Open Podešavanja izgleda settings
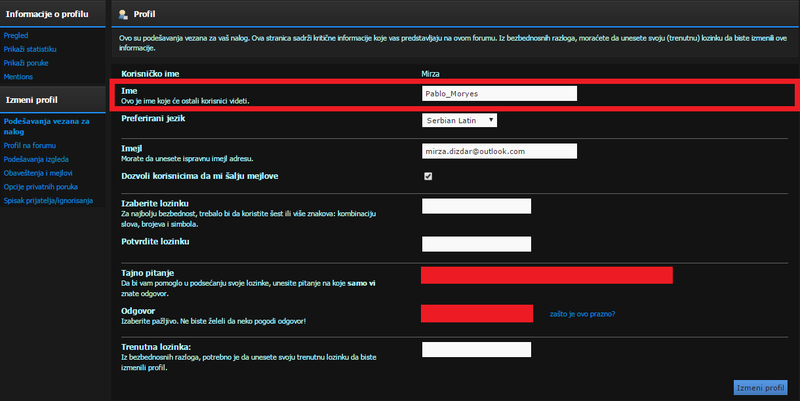Image resolution: width=800 pixels, height=401 pixels. coord(37,159)
